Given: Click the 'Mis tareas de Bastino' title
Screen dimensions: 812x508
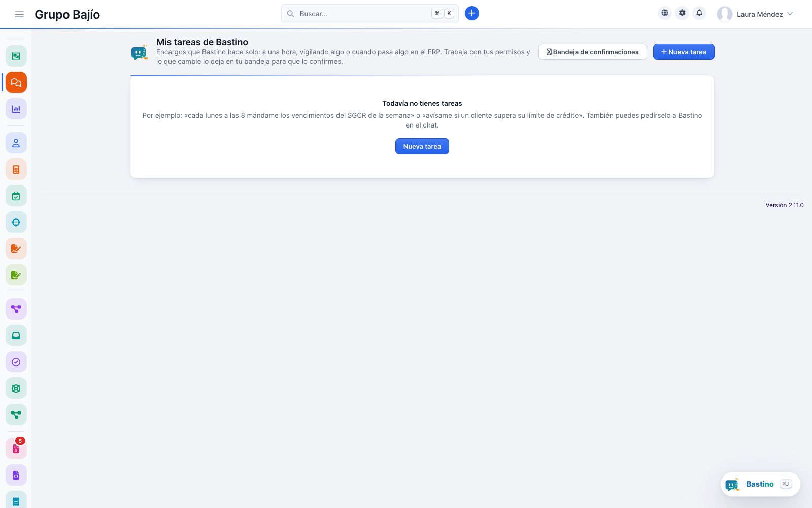Looking at the screenshot, I should pos(202,42).
